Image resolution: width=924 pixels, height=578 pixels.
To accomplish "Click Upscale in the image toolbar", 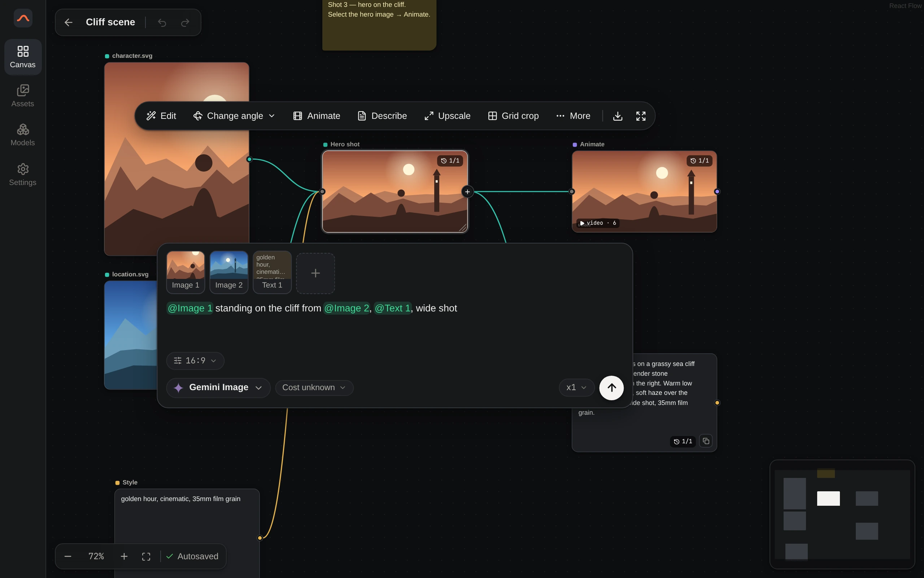I will [447, 116].
